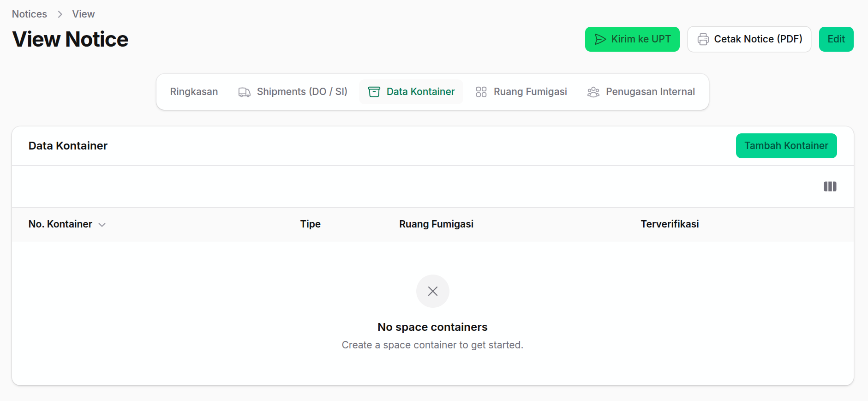The height and width of the screenshot is (401, 868).
Task: Click the green Edit button
Action: pyautogui.click(x=836, y=39)
